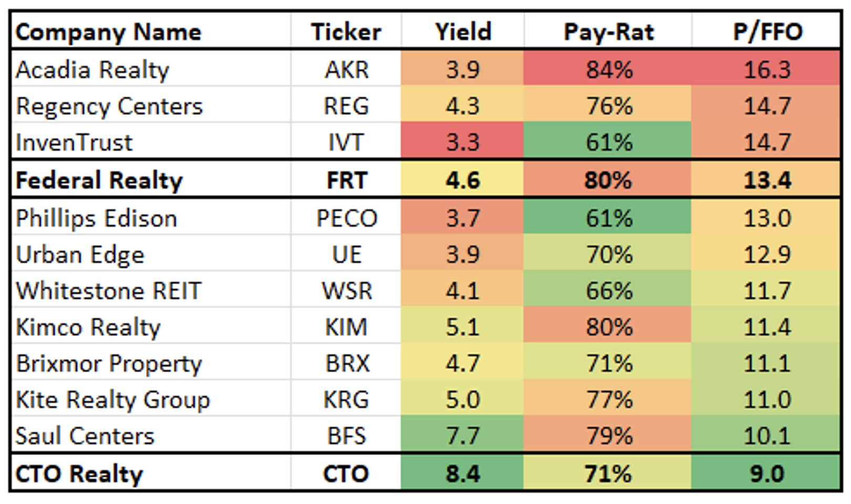Click the PECO ticker cell

pos(346,218)
